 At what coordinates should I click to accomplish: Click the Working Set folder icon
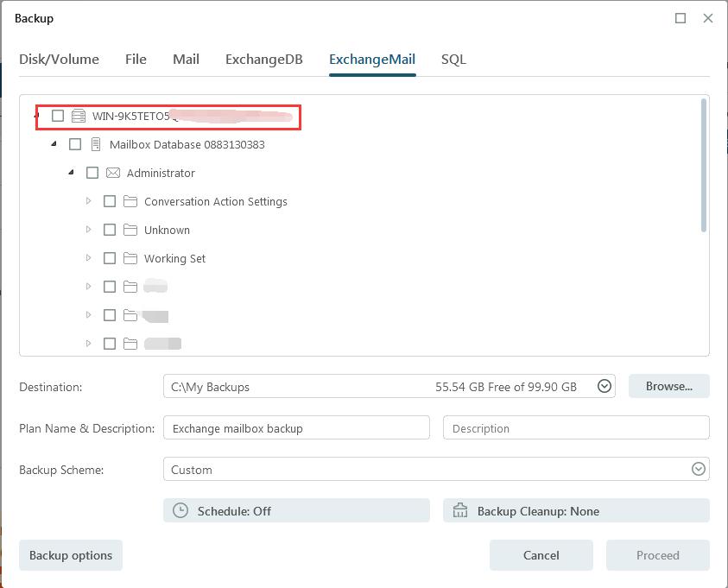130,258
